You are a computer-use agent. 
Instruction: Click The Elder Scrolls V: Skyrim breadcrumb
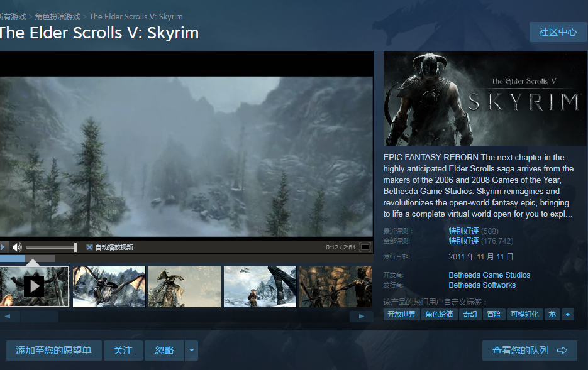[x=136, y=17]
